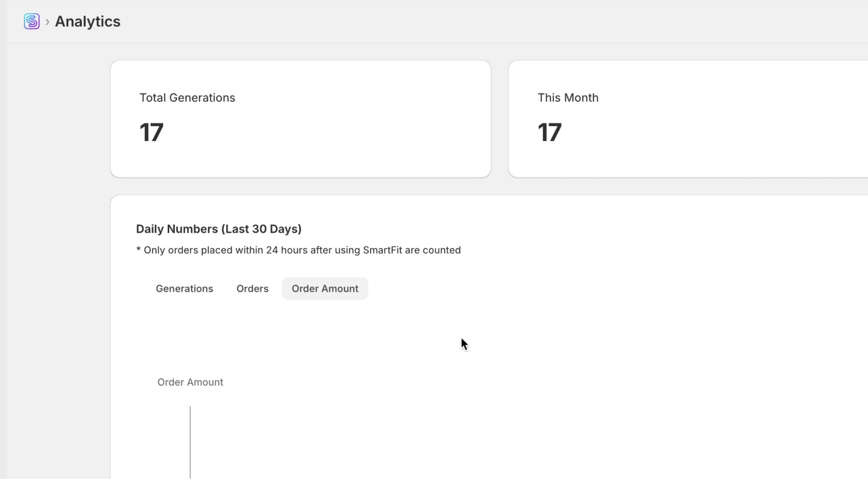Image resolution: width=868 pixels, height=488 pixels.
Task: Switch to the Orders tab
Action: pos(252,288)
